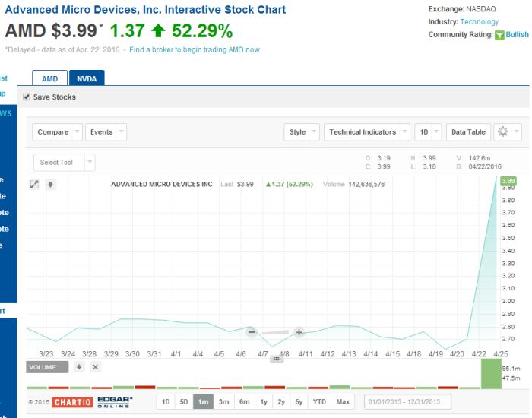Open the Select Tool dropdown
Image resolution: width=532 pixels, height=418 pixels.
(65, 163)
